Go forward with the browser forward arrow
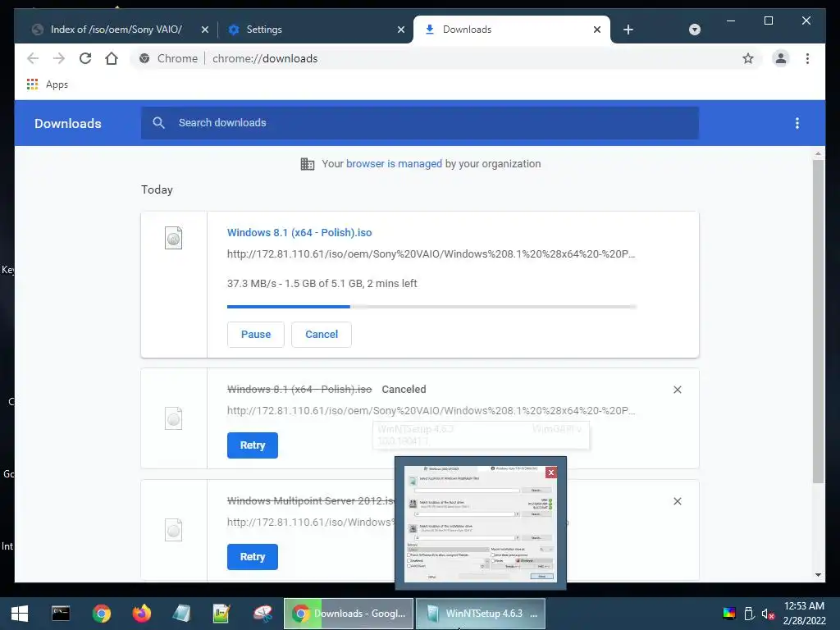Image resolution: width=840 pixels, height=630 pixels. 59,58
